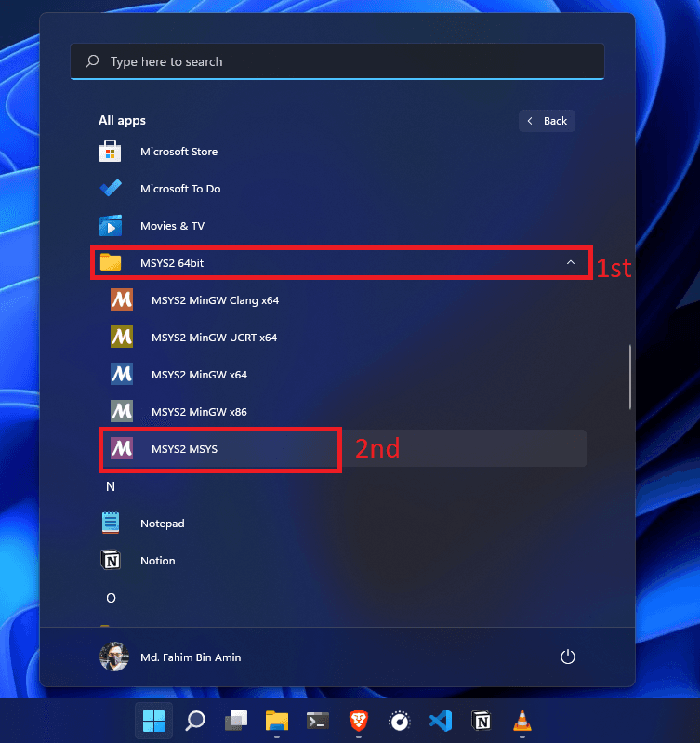Click 'Microsoft Store' label
The image size is (700, 743).
[x=179, y=152]
